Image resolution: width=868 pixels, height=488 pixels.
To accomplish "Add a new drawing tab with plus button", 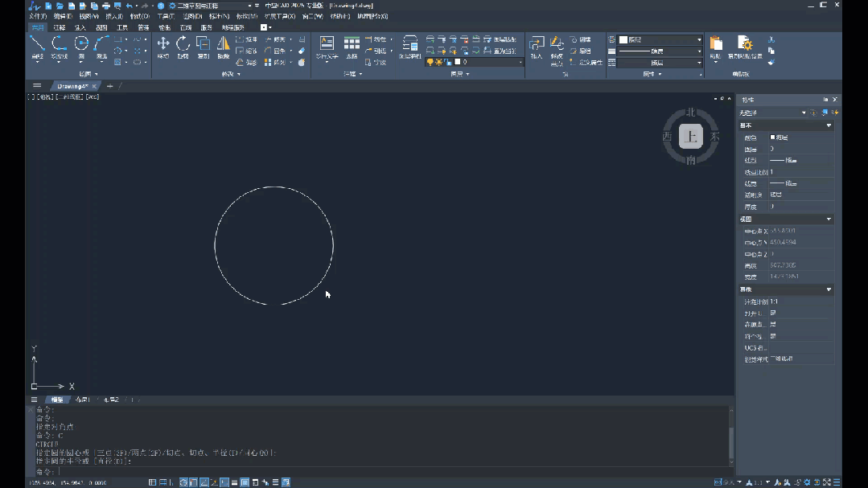I will tap(109, 86).
